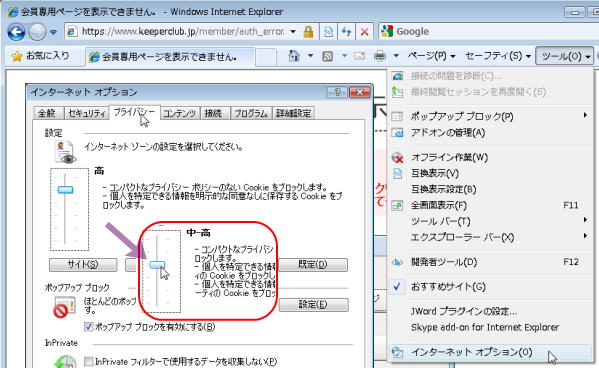The image size is (599, 368).
Task: Click the Refresh arrows icon
Action: click(x=346, y=32)
